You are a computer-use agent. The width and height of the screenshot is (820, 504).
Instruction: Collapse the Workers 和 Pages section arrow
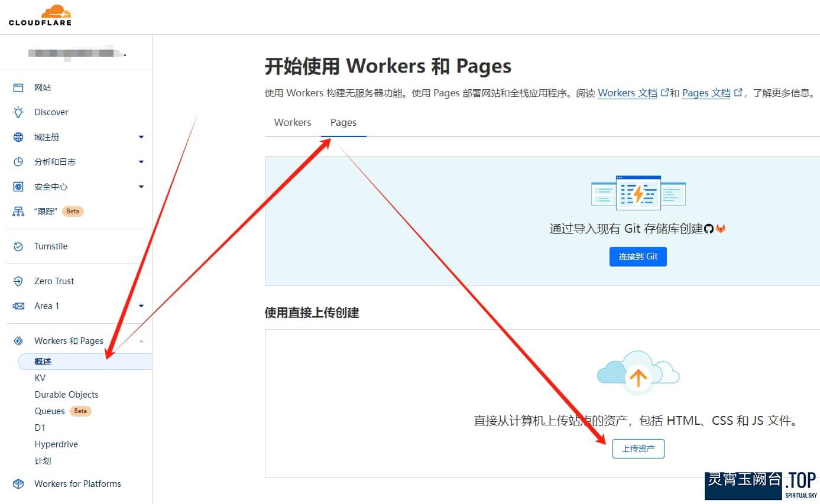[141, 341]
